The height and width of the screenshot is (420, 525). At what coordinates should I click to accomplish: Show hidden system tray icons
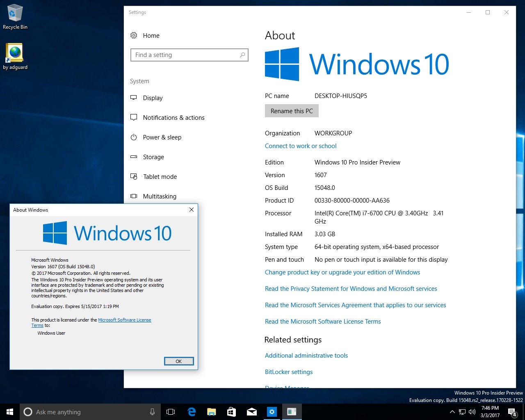452,412
